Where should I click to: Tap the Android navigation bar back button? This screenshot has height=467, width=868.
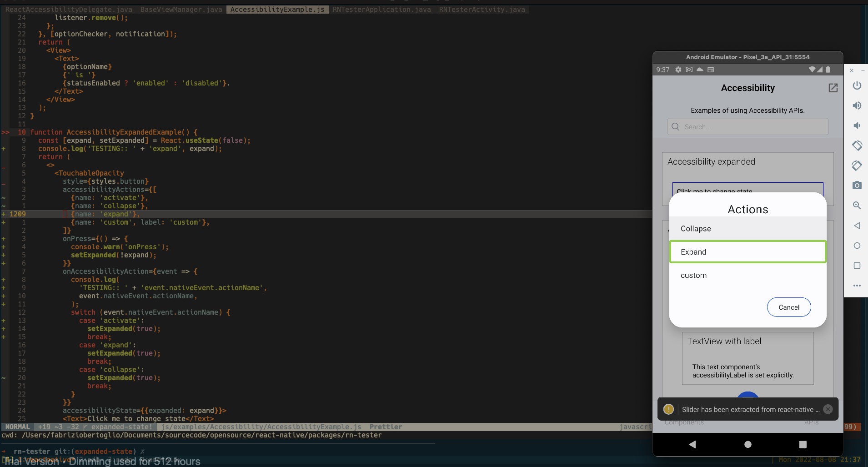(x=692, y=444)
